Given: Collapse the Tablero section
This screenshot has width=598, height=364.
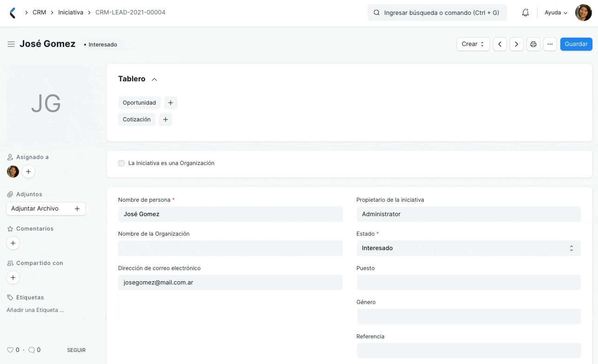Looking at the screenshot, I should click(154, 79).
